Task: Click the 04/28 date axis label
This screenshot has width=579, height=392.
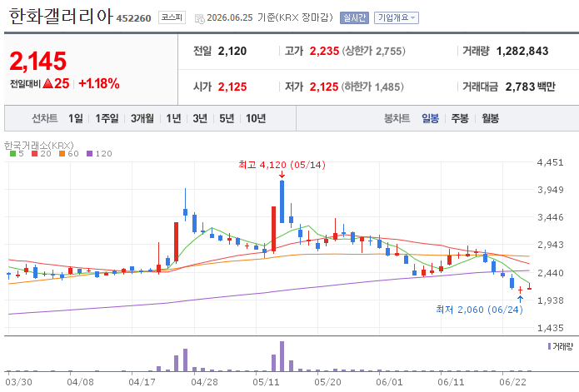Action: pos(204,382)
